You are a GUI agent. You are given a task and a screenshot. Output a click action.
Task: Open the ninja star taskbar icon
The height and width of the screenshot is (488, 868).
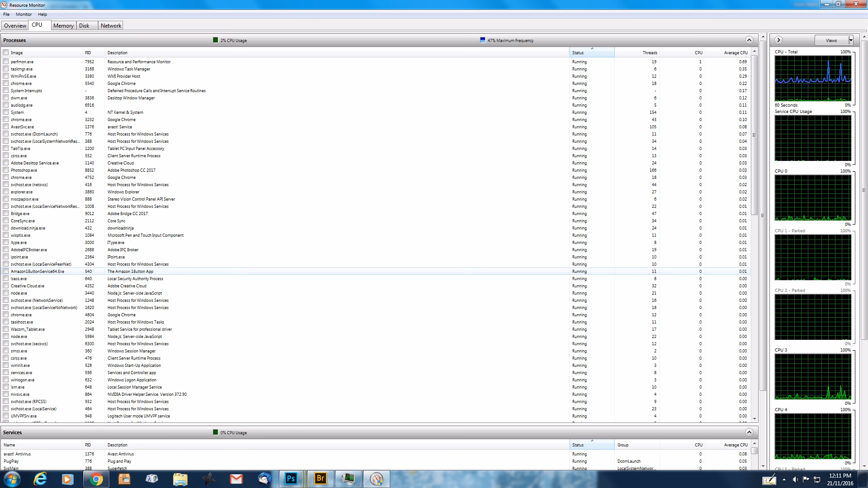(208, 479)
